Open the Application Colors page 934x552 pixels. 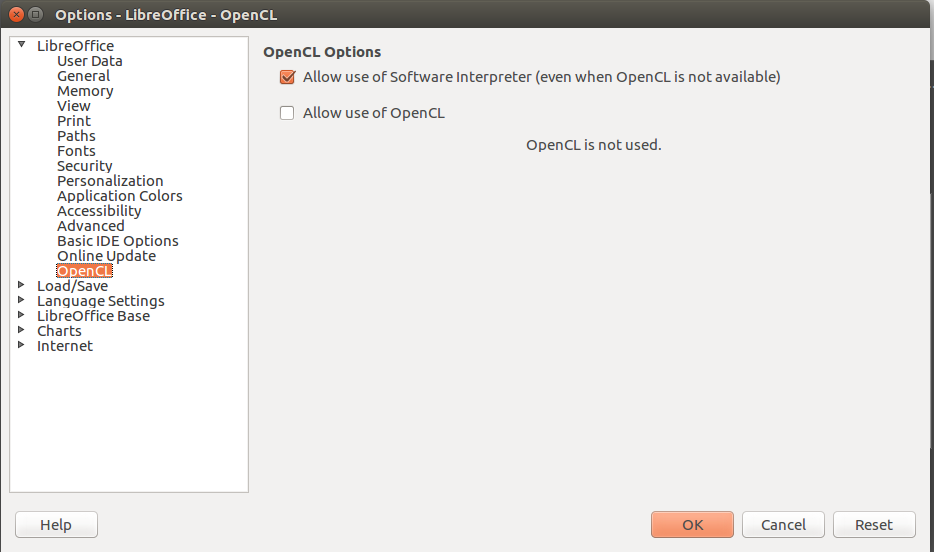[120, 196]
